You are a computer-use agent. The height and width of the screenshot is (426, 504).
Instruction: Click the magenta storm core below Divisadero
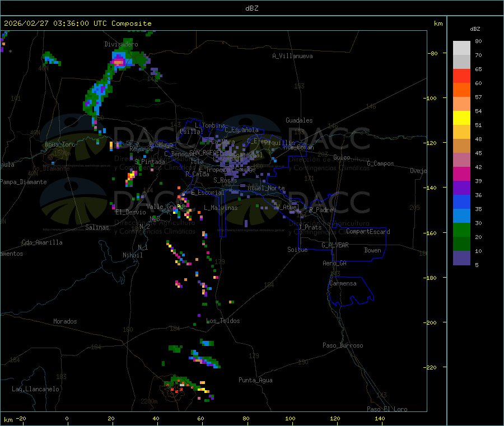pyautogui.click(x=118, y=62)
